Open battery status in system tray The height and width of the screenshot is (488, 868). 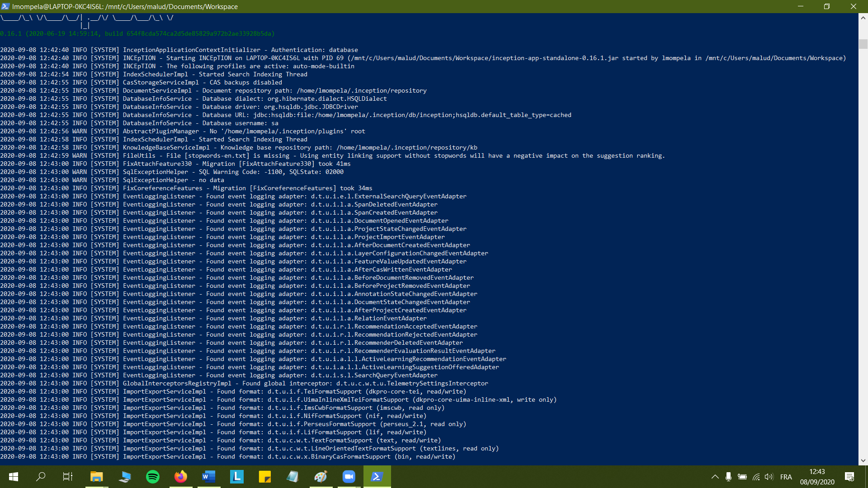click(742, 477)
